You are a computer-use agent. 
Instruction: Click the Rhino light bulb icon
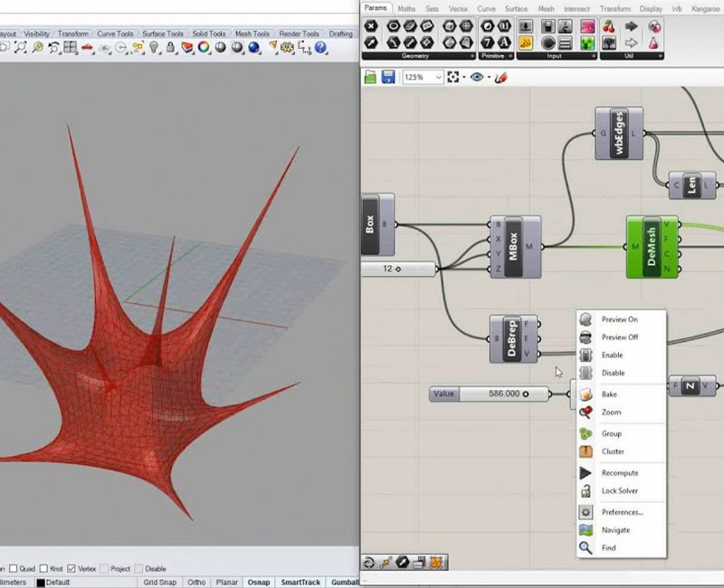click(x=154, y=47)
